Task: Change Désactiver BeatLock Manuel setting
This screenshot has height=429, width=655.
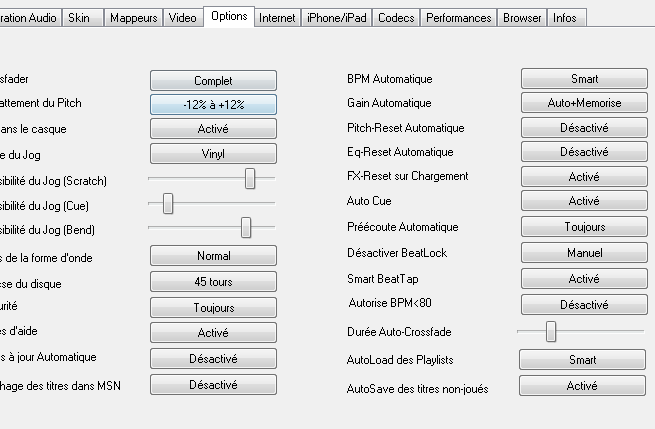Action: tap(584, 253)
